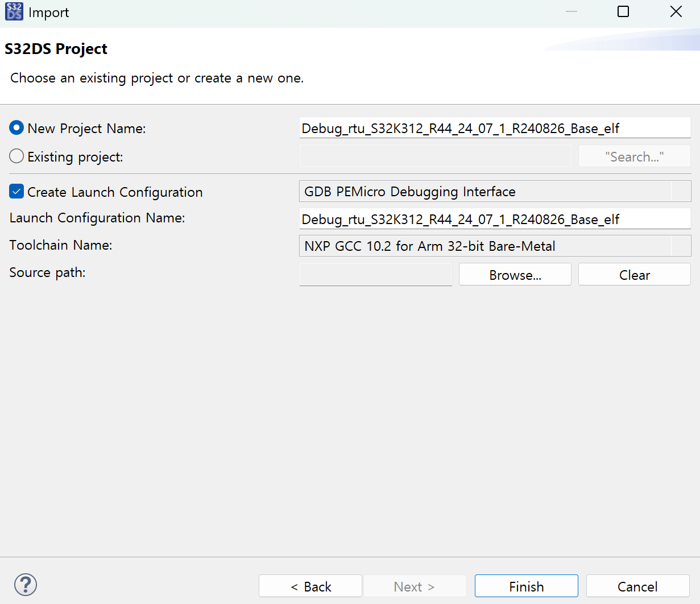The width and height of the screenshot is (700, 604).
Task: Click the "Source path:" label
Action: coord(47,272)
